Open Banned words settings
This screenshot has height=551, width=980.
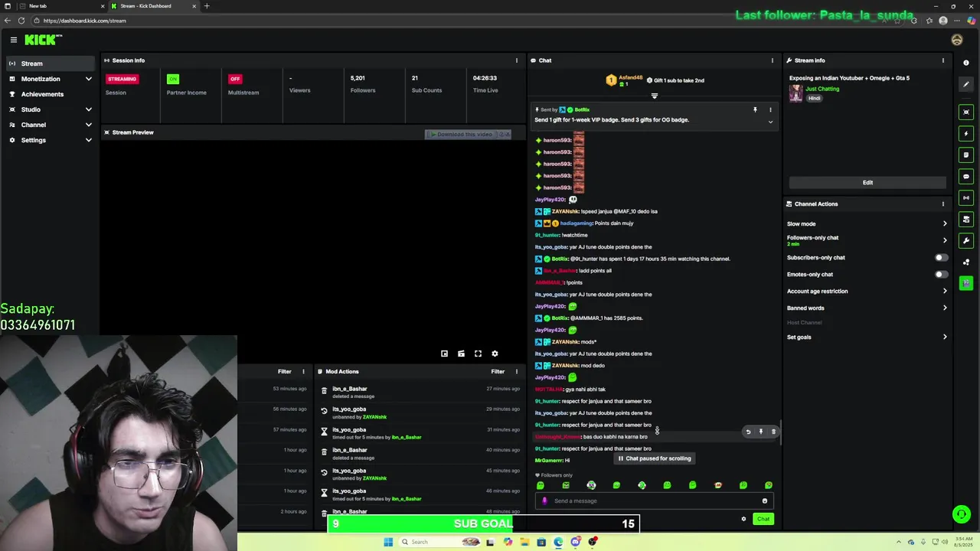tap(867, 308)
